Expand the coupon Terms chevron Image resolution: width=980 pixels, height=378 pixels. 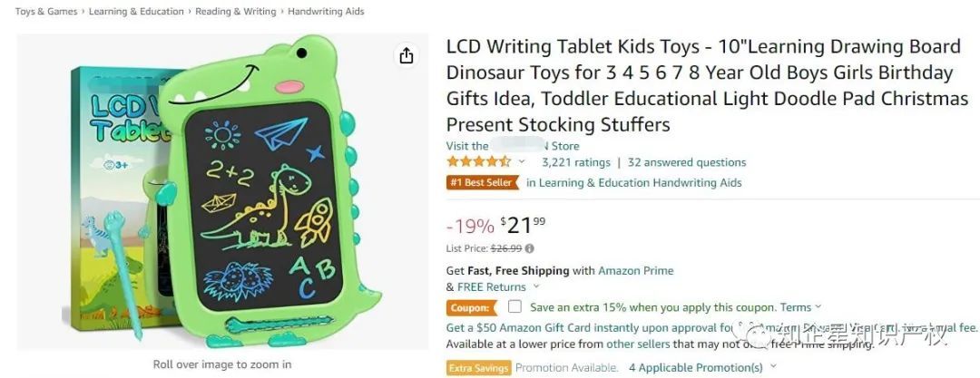coord(818,307)
